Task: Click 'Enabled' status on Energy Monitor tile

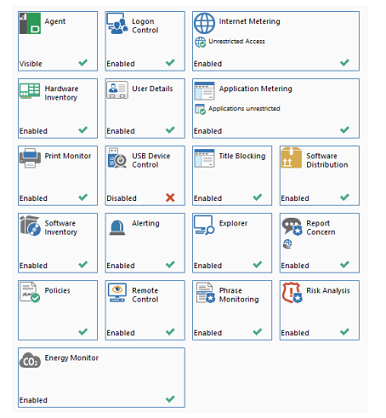Action: [x=33, y=400]
